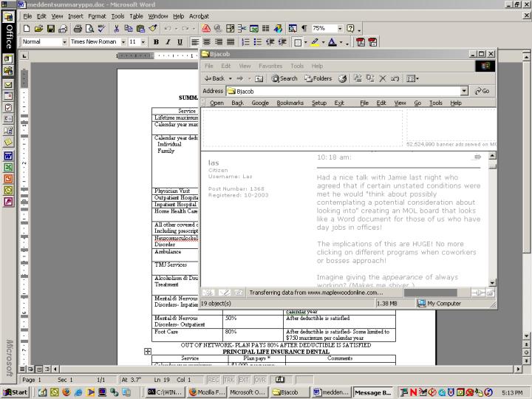Toggle Italic formatting
The width and height of the screenshot is (532, 399).
coord(168,42)
